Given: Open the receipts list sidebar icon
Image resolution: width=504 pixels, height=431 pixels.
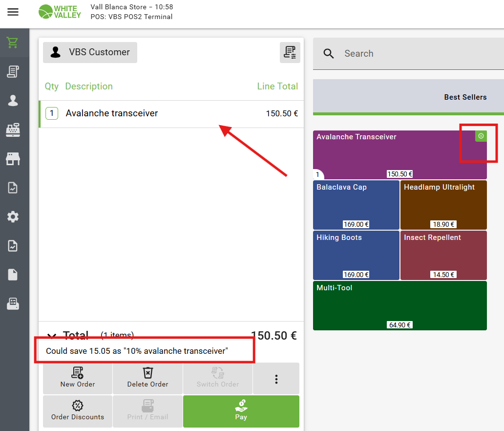Looking at the screenshot, I should (13, 71).
